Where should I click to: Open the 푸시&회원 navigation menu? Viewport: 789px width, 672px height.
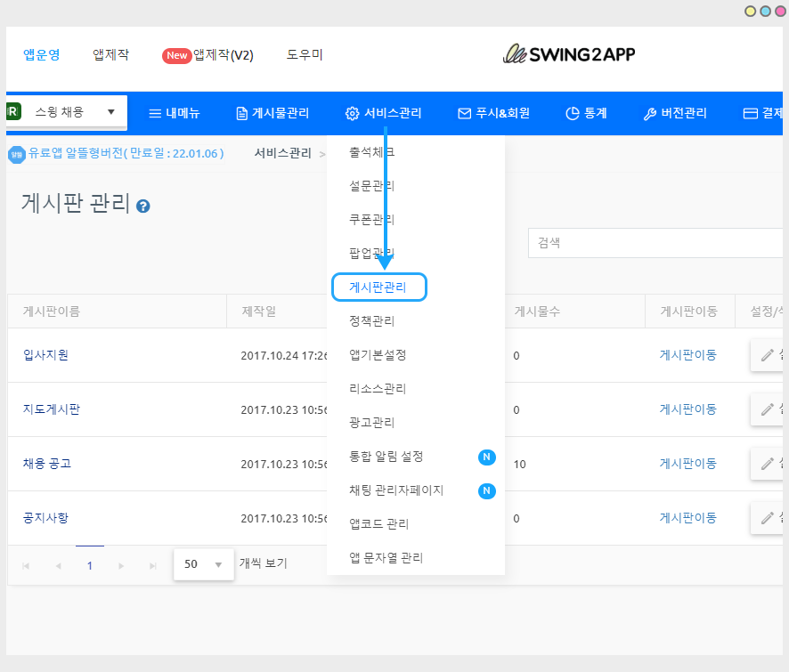coord(493,113)
